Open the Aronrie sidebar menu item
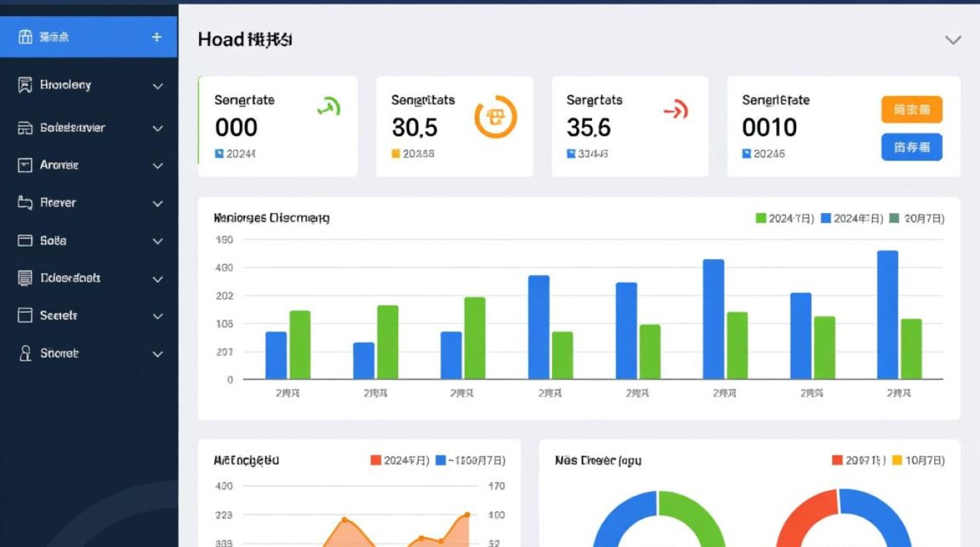This screenshot has width=980, height=547. [x=59, y=165]
